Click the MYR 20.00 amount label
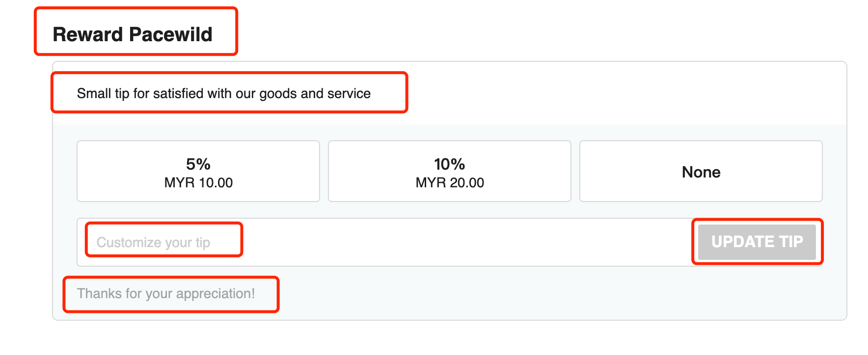The height and width of the screenshot is (355, 868). (450, 183)
